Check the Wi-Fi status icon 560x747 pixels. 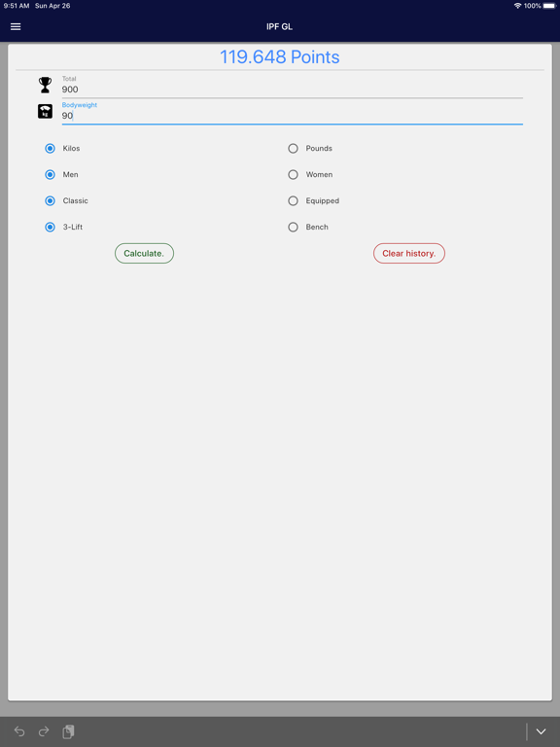click(517, 6)
